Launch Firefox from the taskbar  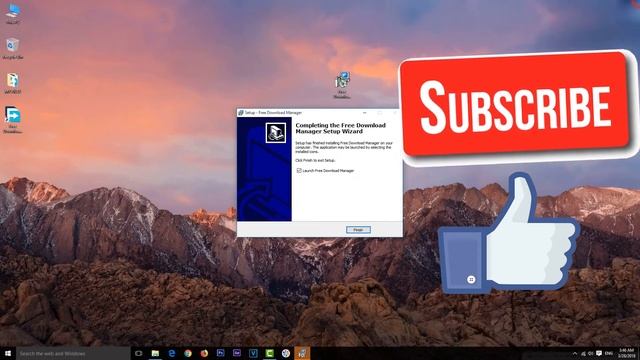[x=204, y=353]
